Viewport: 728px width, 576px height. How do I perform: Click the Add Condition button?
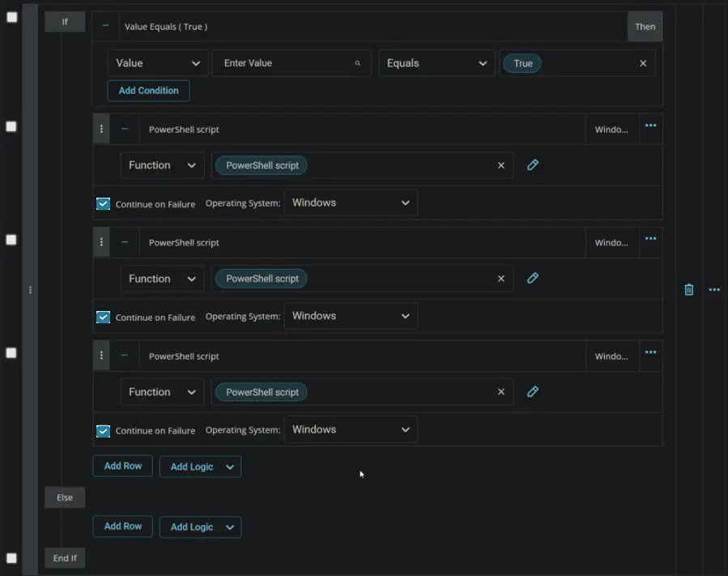[148, 91]
